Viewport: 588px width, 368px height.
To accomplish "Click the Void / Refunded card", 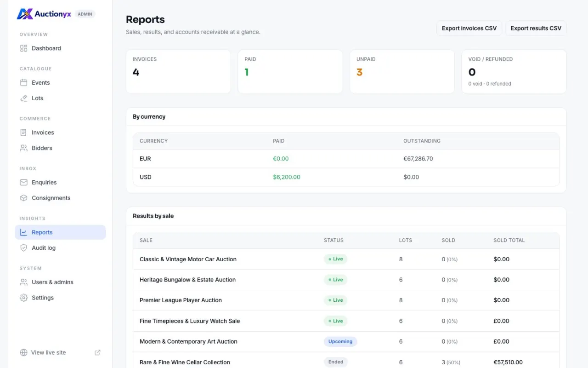I will pyautogui.click(x=514, y=72).
